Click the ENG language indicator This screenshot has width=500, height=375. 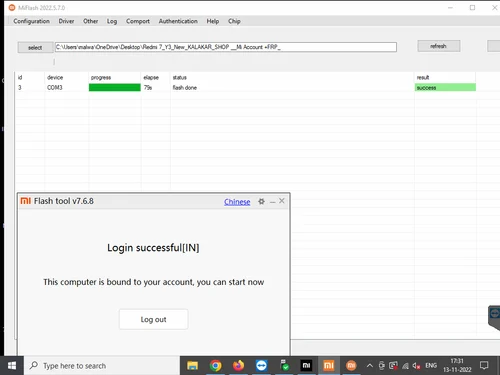pyautogui.click(x=431, y=366)
